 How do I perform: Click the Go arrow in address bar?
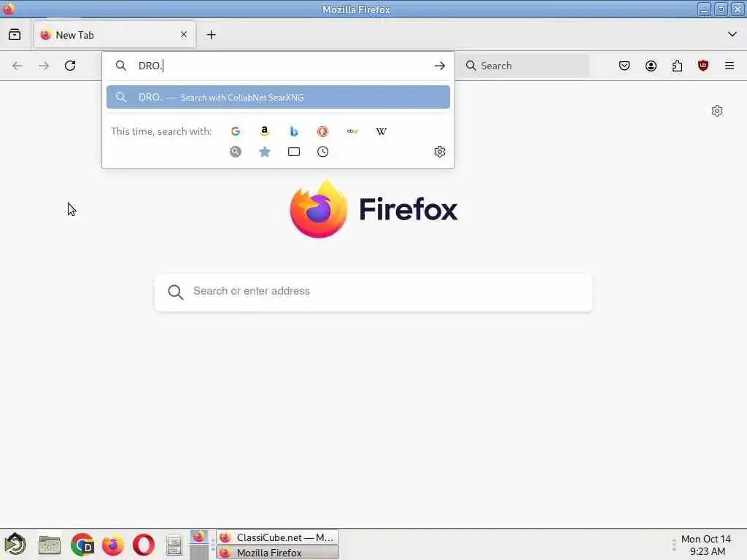[440, 66]
